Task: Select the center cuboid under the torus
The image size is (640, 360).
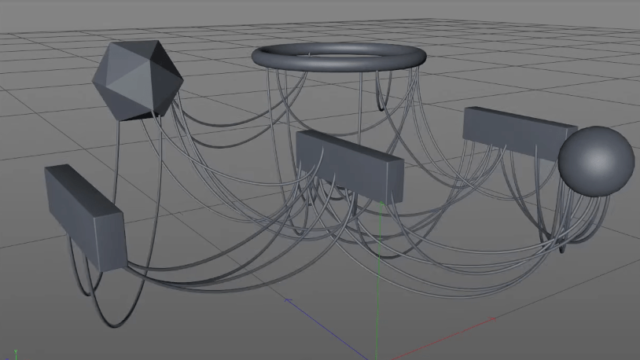Action: [x=350, y=166]
